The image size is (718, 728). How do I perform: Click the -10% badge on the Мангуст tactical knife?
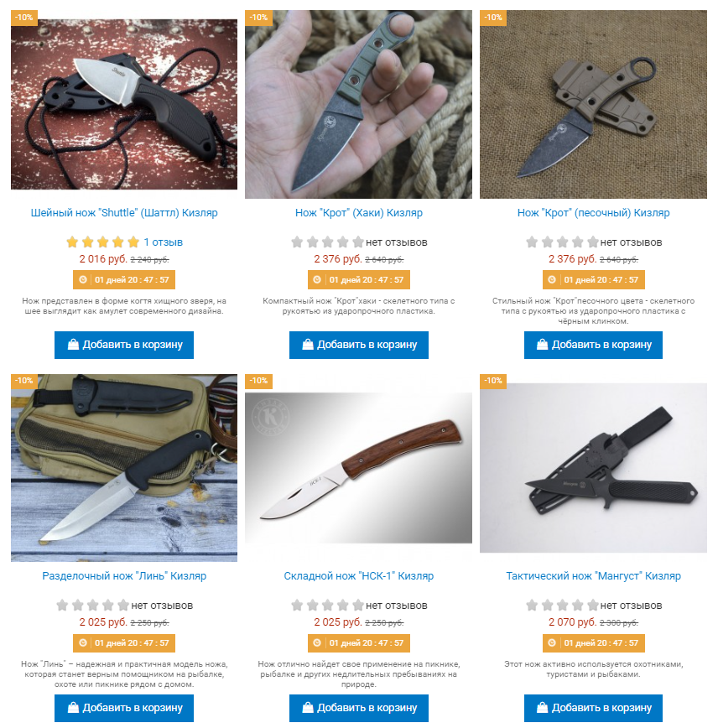(x=493, y=381)
